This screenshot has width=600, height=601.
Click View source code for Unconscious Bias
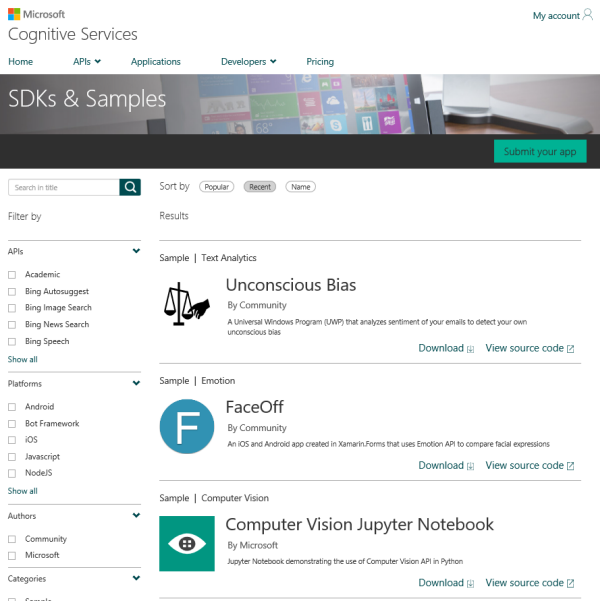tap(524, 348)
